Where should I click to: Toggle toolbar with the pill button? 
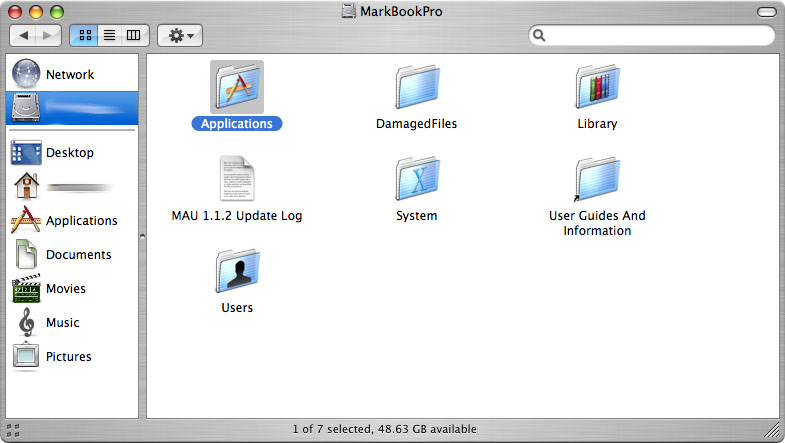(766, 12)
